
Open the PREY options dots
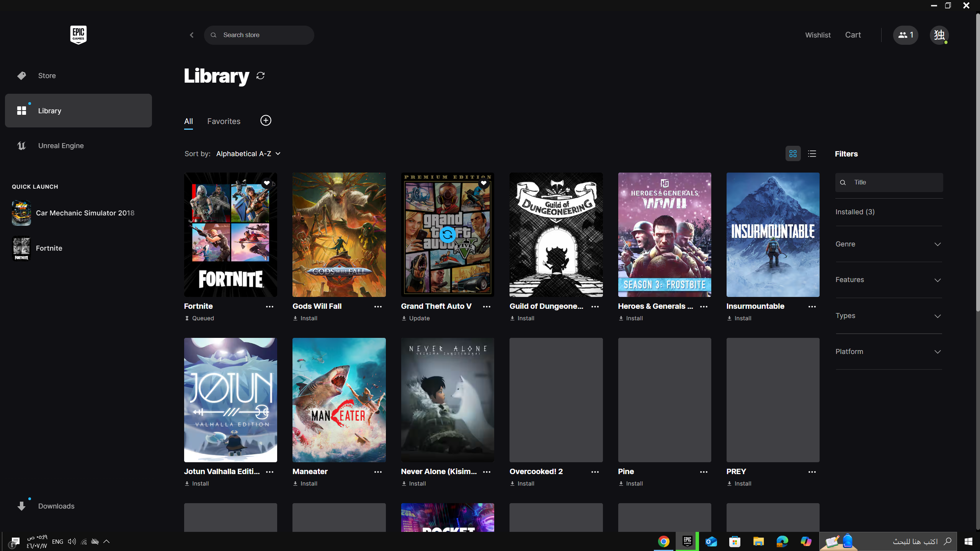(812, 472)
